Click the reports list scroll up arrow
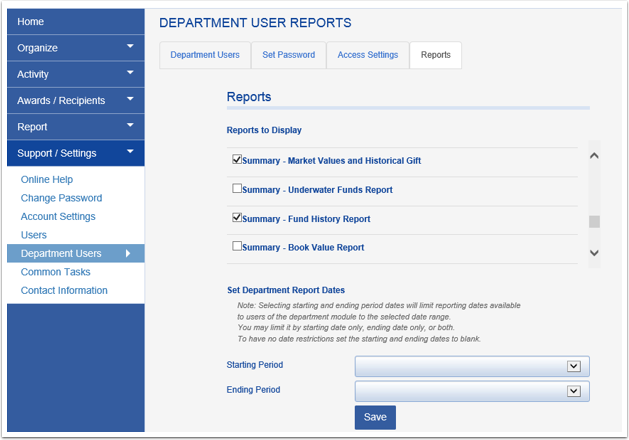629x440 pixels. click(595, 156)
